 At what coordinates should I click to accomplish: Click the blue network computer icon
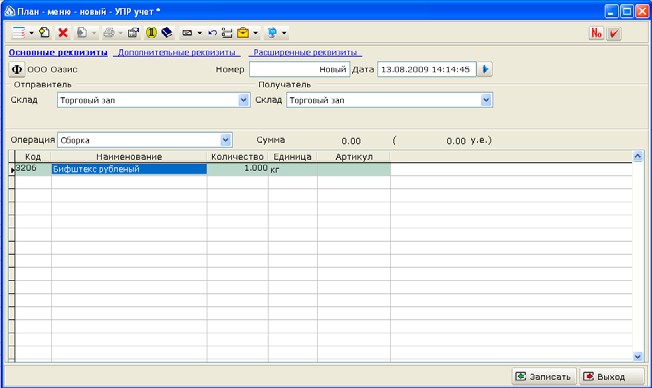point(272,33)
